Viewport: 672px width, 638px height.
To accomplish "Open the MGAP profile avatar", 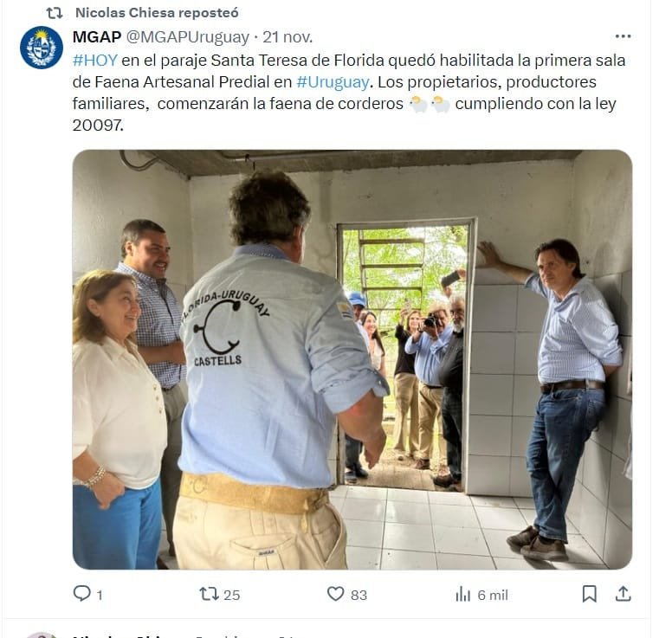I will pos(42,48).
